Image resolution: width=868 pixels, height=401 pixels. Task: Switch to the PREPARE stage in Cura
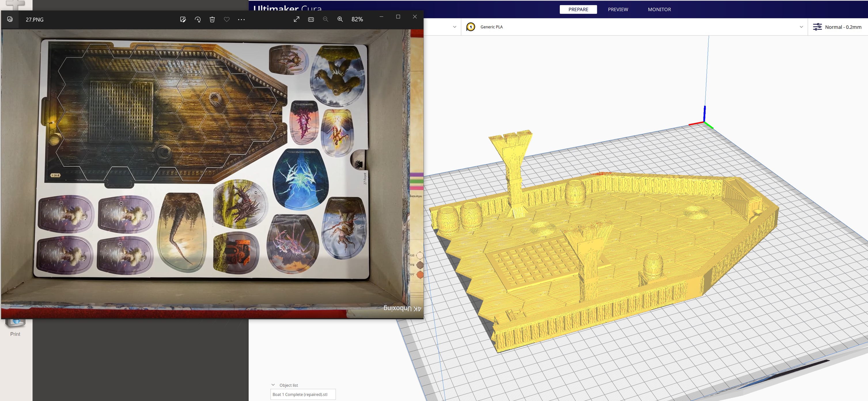tap(578, 10)
